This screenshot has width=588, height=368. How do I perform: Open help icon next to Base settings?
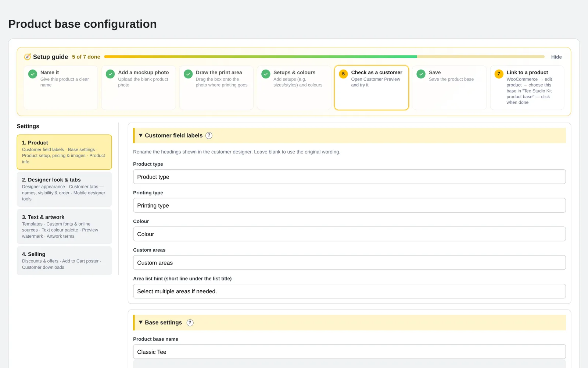click(190, 323)
